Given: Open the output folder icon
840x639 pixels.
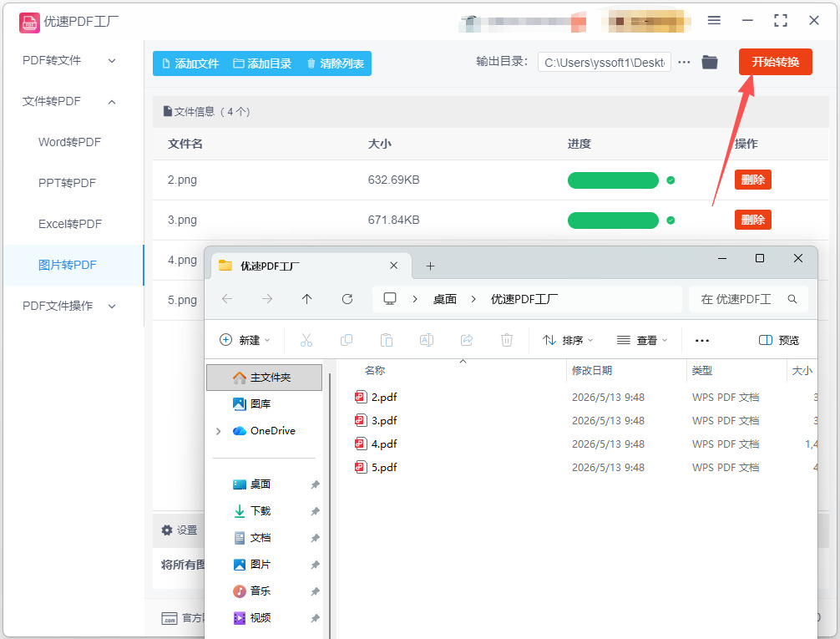Looking at the screenshot, I should tap(709, 62).
